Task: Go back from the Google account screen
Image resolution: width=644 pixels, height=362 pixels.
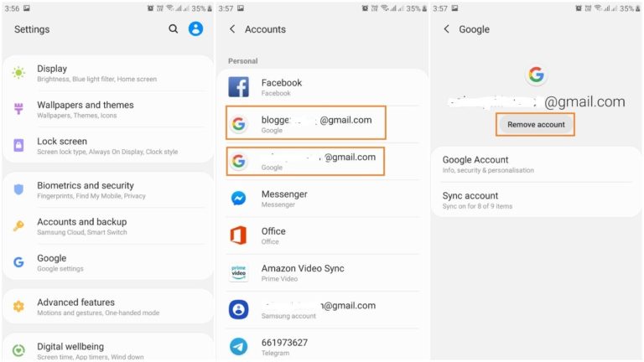Action: pos(446,29)
